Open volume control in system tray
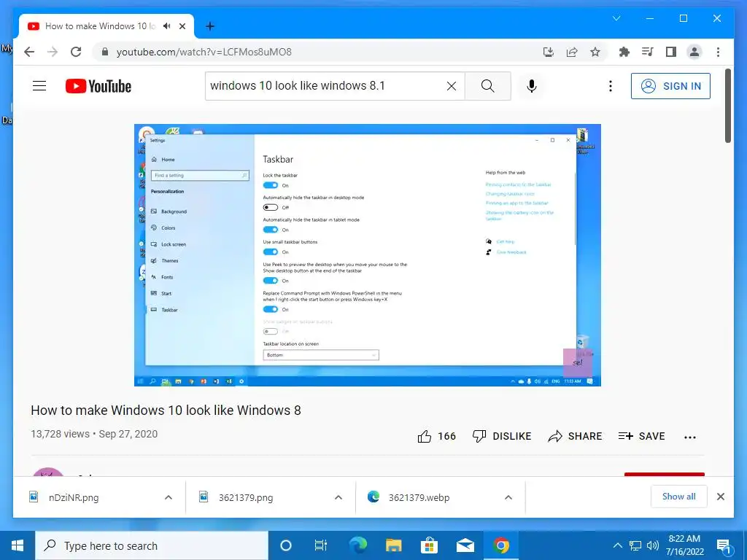 click(x=653, y=545)
